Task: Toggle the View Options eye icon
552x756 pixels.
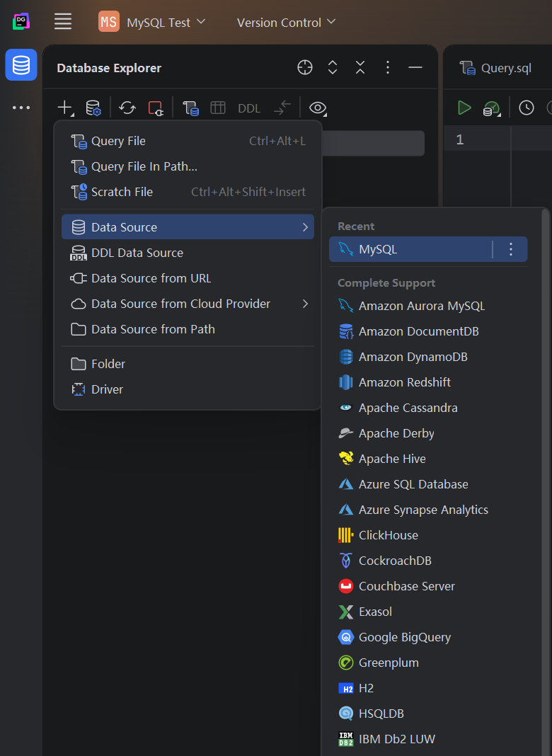Action: pos(318,108)
